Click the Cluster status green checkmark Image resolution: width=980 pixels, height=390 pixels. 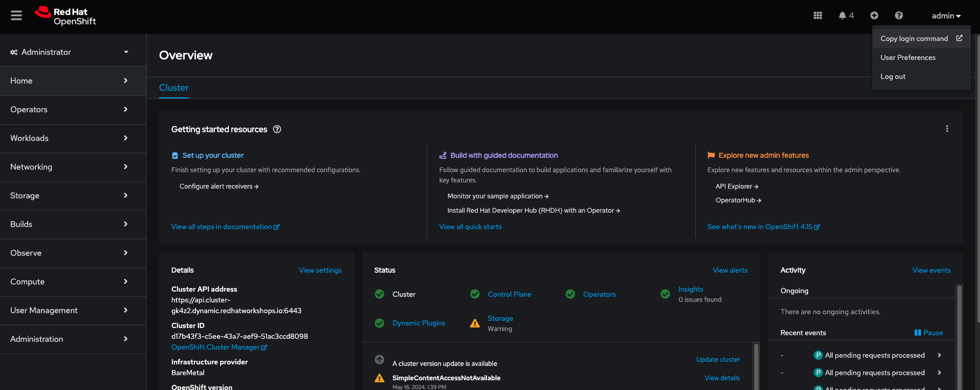[380, 294]
